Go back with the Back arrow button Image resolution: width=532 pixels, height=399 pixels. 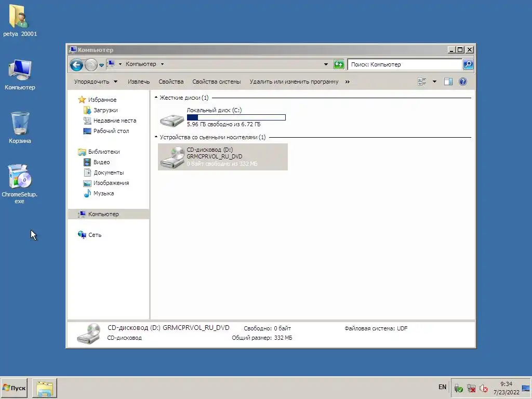76,64
